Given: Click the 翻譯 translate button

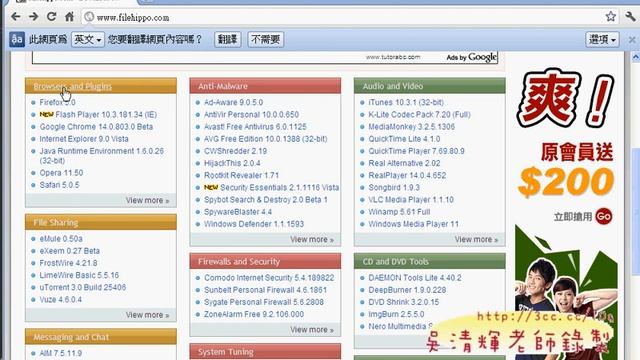Looking at the screenshot, I should (x=227, y=40).
